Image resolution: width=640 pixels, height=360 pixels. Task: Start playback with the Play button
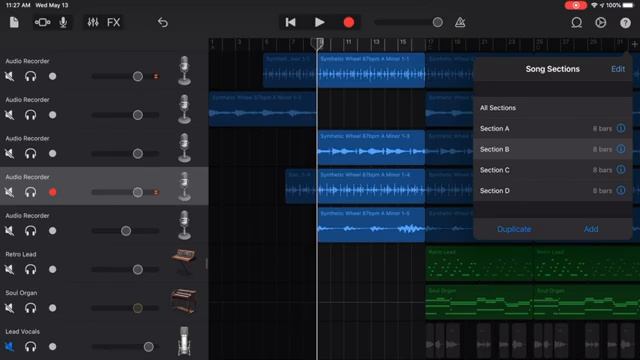(320, 22)
